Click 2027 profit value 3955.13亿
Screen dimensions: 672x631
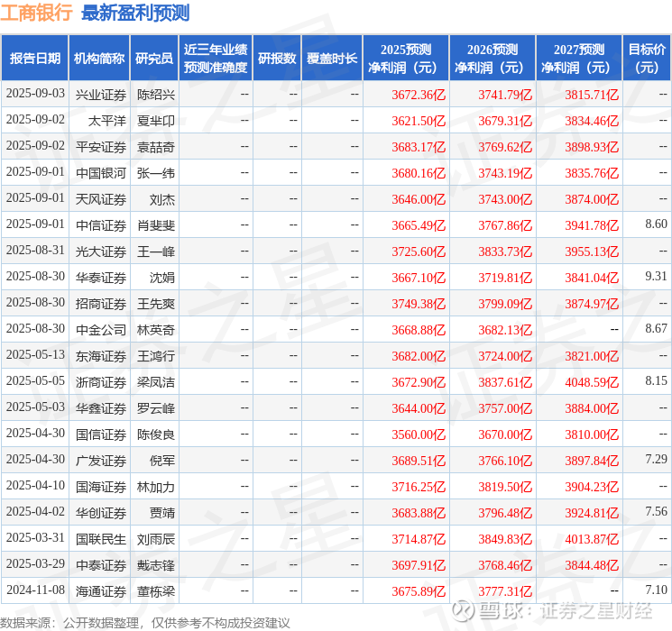click(x=592, y=251)
